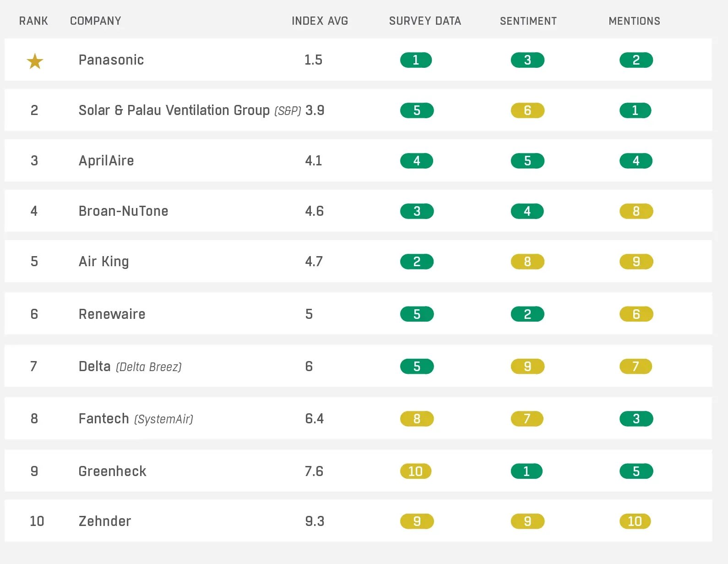Click the Delta (Delta Breez) company name

click(x=130, y=367)
